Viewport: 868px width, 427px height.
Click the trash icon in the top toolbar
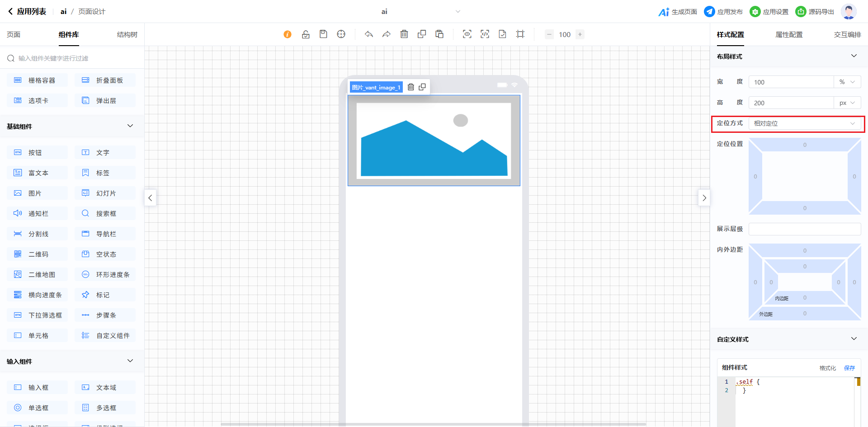404,34
